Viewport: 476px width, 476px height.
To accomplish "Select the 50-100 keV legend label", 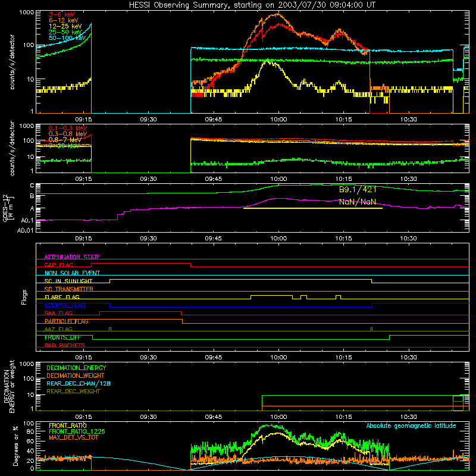I will coord(67,38).
